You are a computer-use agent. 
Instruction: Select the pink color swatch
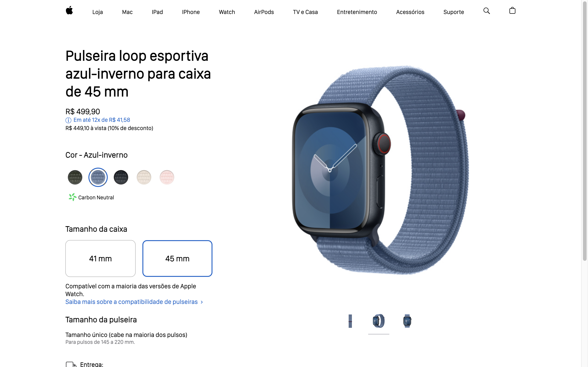[166, 177]
